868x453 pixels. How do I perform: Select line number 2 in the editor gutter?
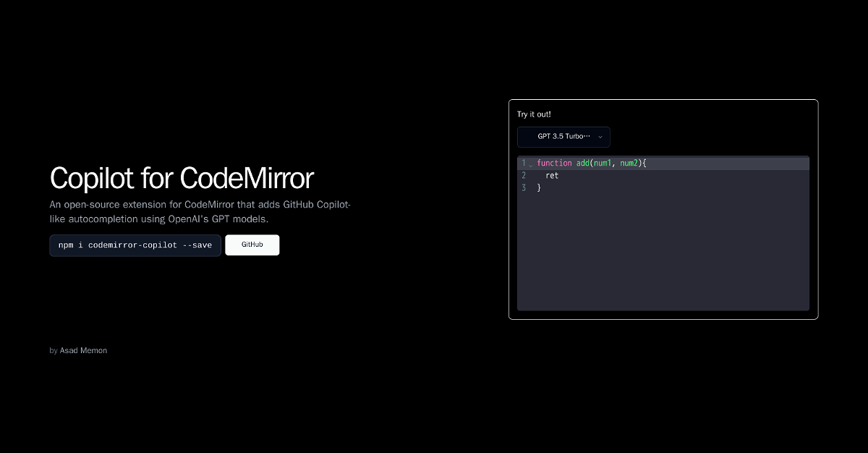tap(523, 176)
